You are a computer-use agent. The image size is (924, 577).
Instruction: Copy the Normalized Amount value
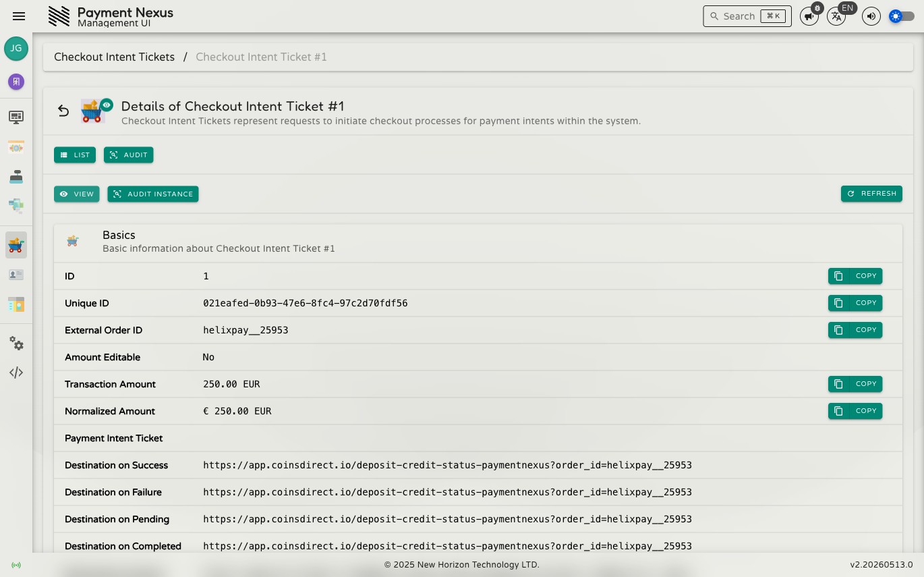(x=855, y=410)
